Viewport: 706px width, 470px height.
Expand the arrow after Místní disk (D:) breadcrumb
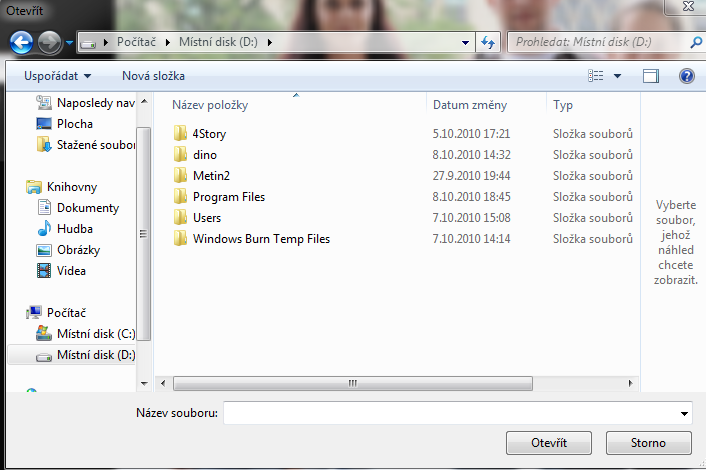270,42
